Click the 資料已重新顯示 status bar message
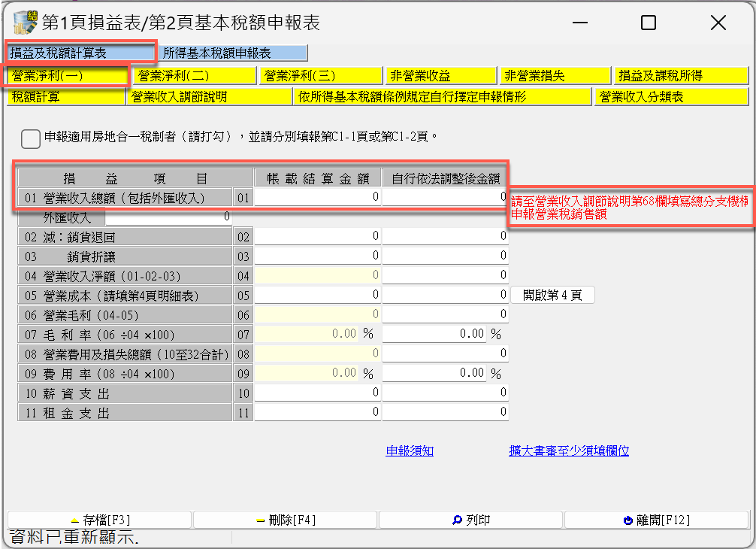The width and height of the screenshot is (756, 549). [x=74, y=538]
